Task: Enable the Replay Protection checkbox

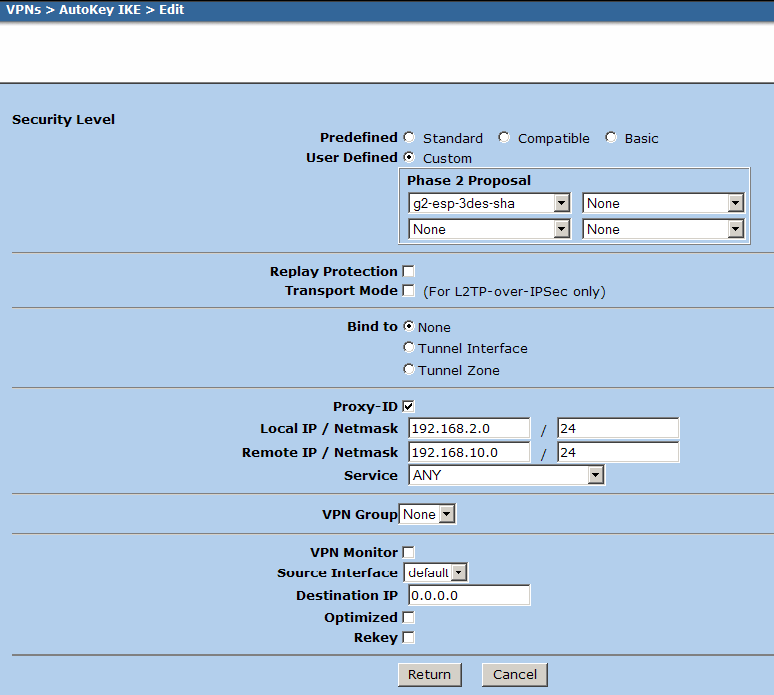Action: click(x=409, y=272)
